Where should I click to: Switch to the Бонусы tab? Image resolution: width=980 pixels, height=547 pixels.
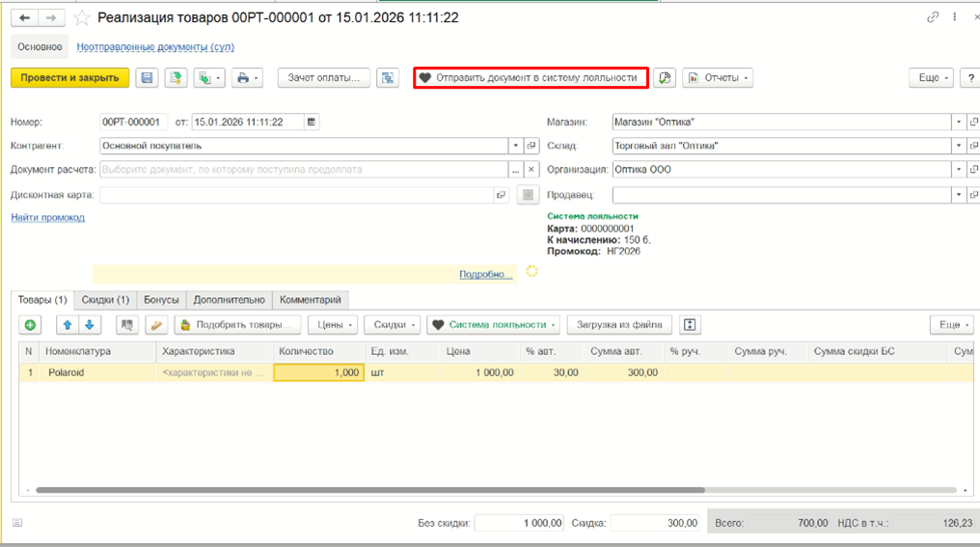(x=161, y=300)
